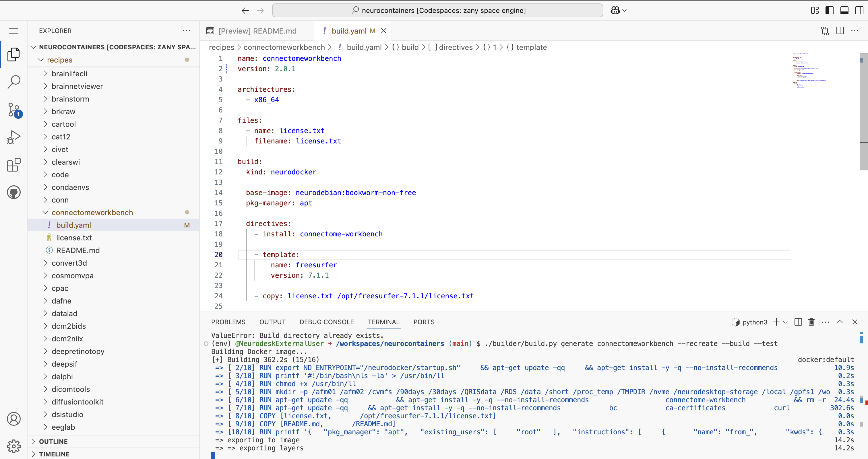Split the editor to the right
The height and width of the screenshot is (459, 868).
click(x=840, y=31)
